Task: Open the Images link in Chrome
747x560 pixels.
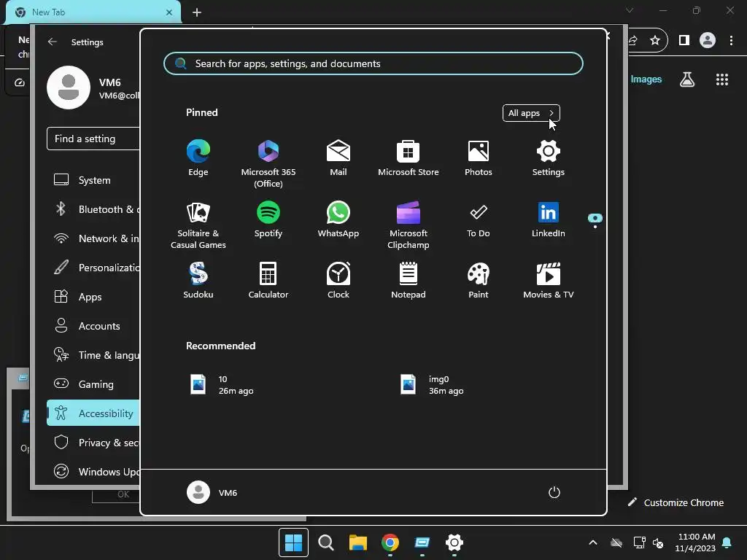Action: coord(646,79)
